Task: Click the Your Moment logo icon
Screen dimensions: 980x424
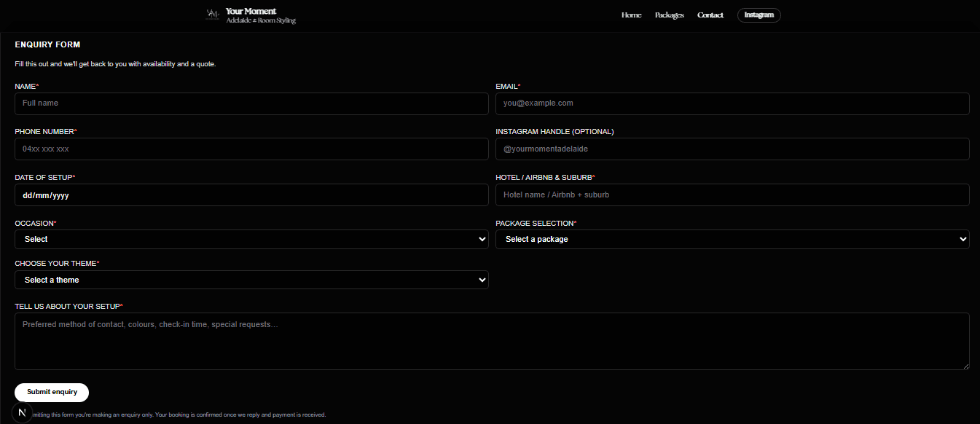Action: pyautogui.click(x=212, y=15)
